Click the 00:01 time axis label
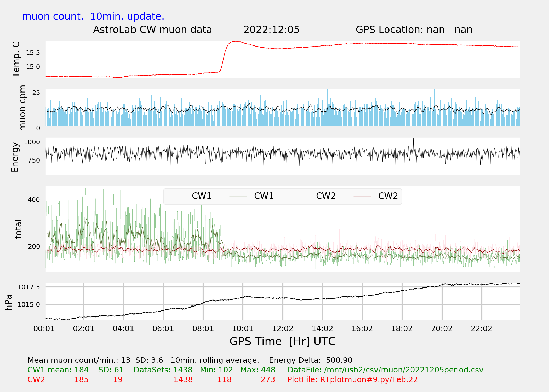Image resolution: width=549 pixels, height=392 pixels. coord(44,329)
